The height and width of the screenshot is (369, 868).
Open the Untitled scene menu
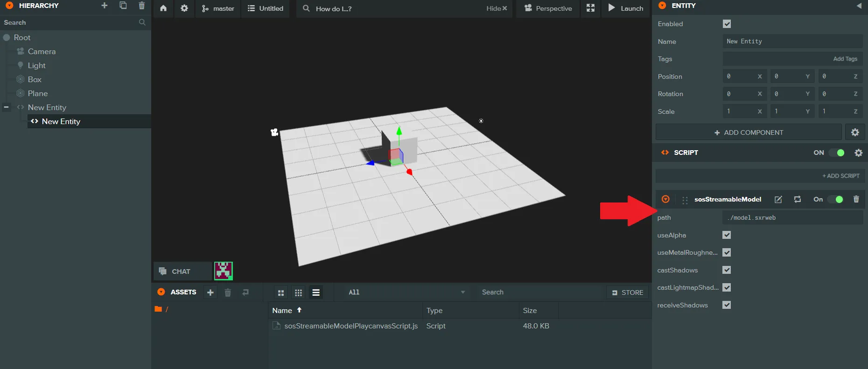265,8
